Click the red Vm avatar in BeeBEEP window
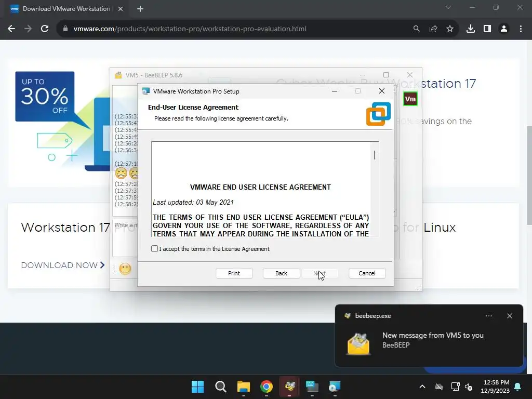532x399 pixels. tap(410, 99)
